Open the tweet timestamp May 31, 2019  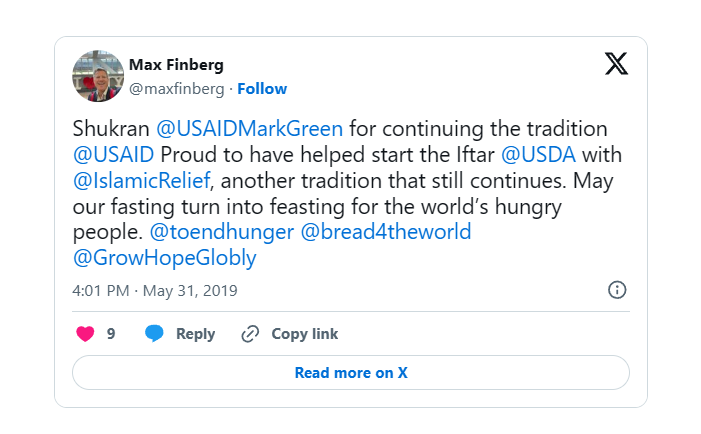[155, 290]
